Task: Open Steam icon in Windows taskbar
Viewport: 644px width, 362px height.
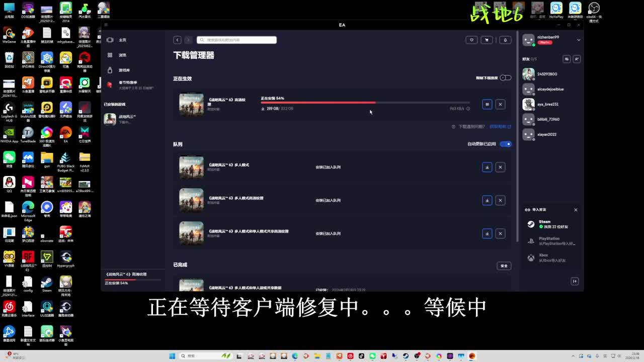Action: tap(406, 356)
